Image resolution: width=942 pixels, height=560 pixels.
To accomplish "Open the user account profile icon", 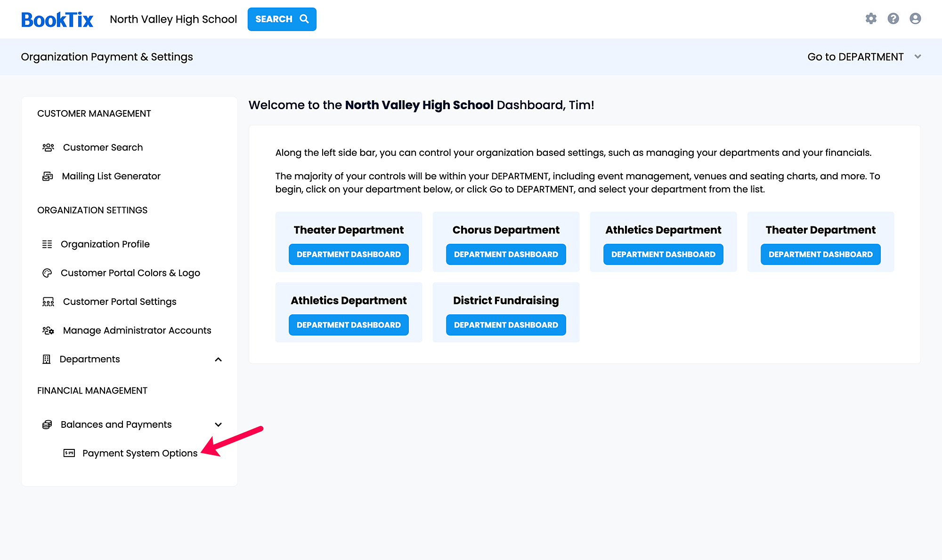I will tap(915, 19).
